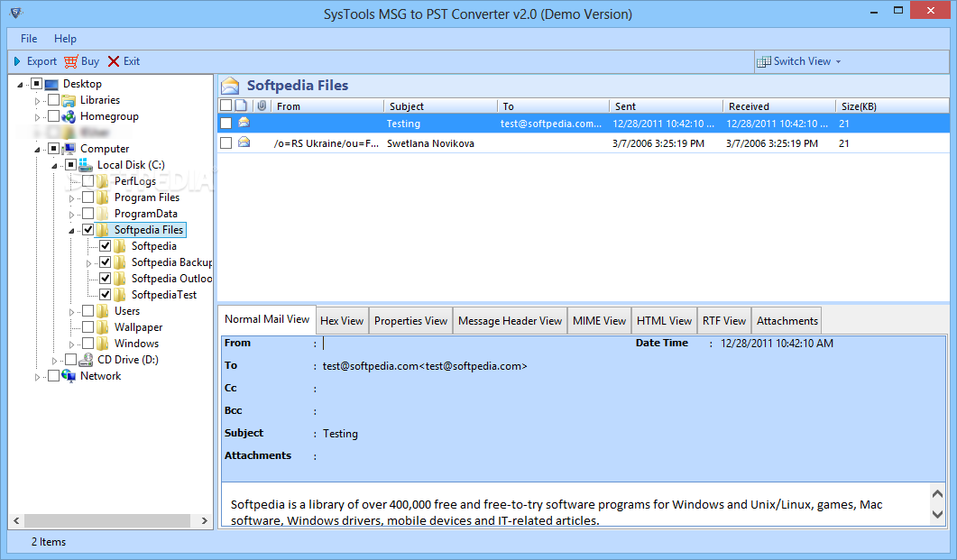Click the Softpedia Files envelope header icon
The height and width of the screenshot is (560, 957).
click(x=230, y=86)
